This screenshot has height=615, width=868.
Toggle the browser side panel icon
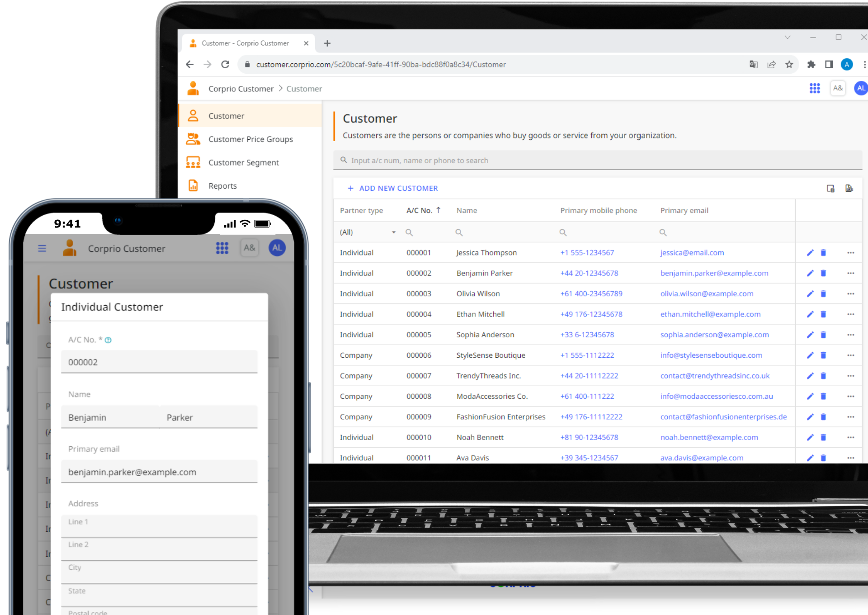click(829, 65)
